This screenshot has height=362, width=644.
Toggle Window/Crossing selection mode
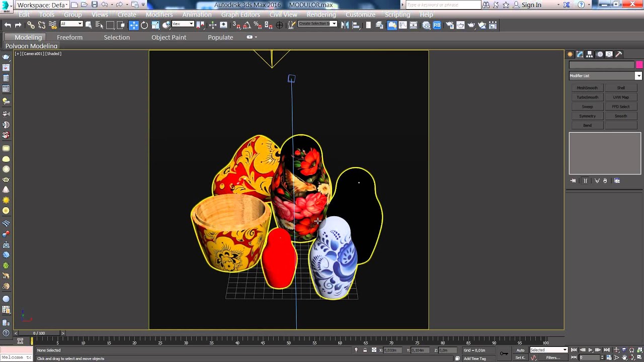(x=121, y=25)
